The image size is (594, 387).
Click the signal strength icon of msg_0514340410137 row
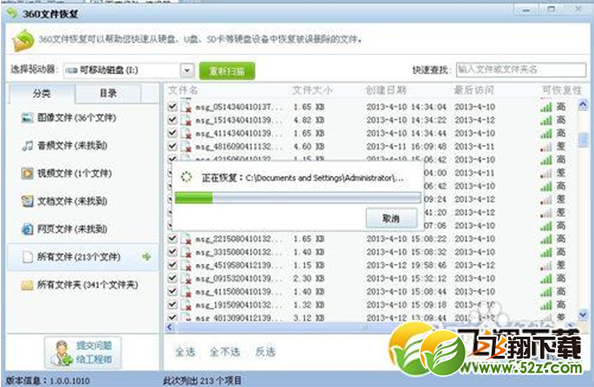[x=546, y=107]
